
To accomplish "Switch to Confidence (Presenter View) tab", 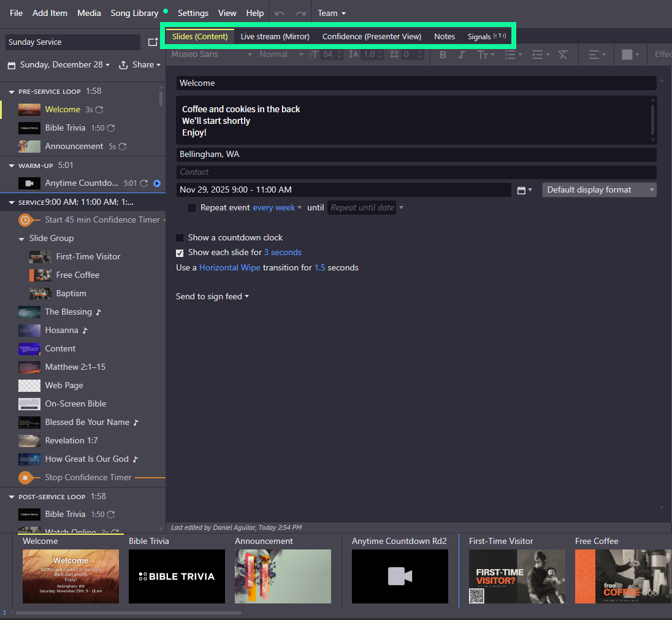I will point(372,37).
